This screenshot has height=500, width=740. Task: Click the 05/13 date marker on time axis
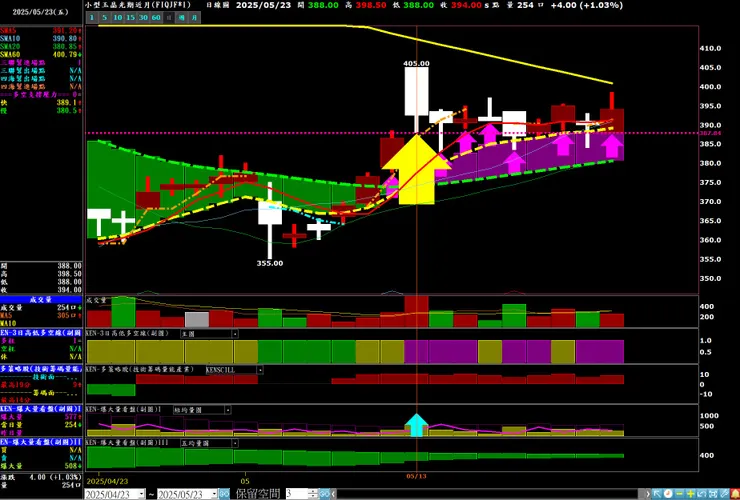click(416, 476)
